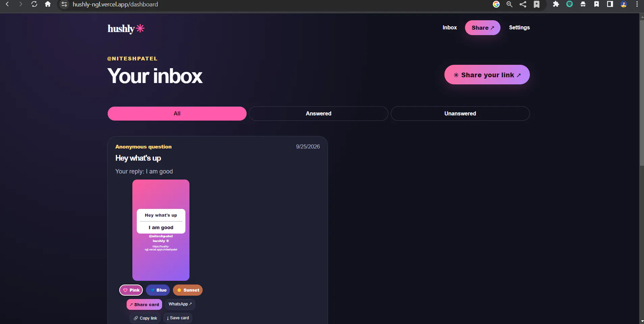644x324 pixels.
Task: Click the 'Your inbox' heading
Action: click(x=155, y=76)
